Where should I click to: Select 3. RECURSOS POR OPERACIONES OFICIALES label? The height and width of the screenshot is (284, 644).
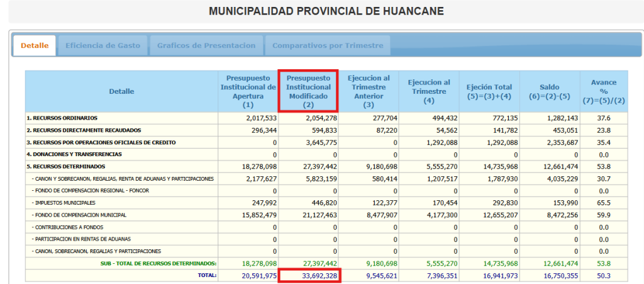102,142
